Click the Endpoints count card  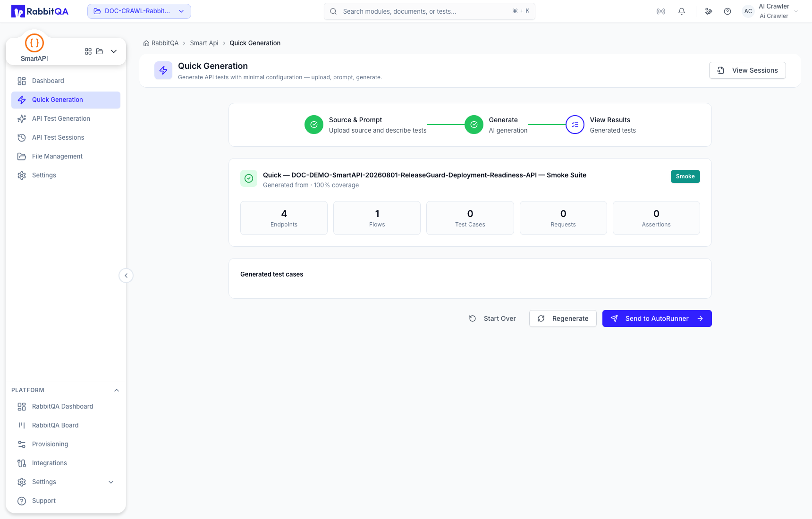(x=284, y=218)
